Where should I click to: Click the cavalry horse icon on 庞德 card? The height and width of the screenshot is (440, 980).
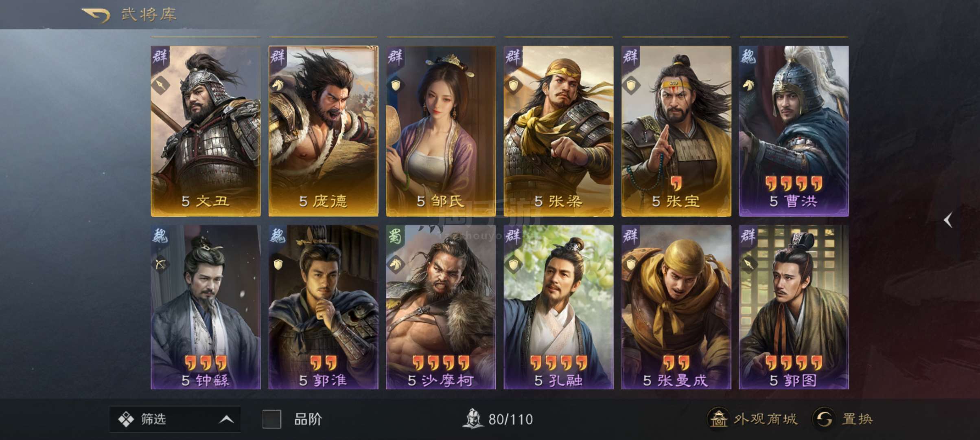278,85
